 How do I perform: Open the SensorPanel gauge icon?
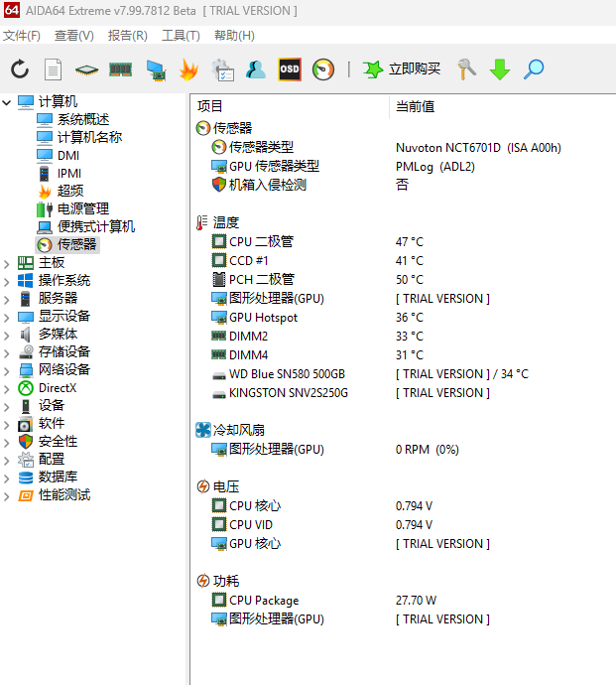[323, 69]
